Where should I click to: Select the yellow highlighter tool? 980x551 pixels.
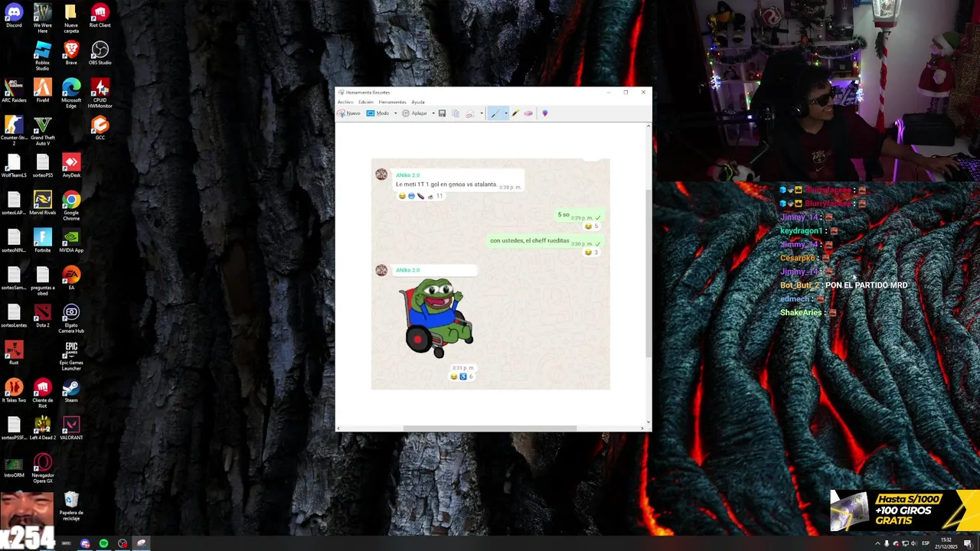click(x=515, y=113)
